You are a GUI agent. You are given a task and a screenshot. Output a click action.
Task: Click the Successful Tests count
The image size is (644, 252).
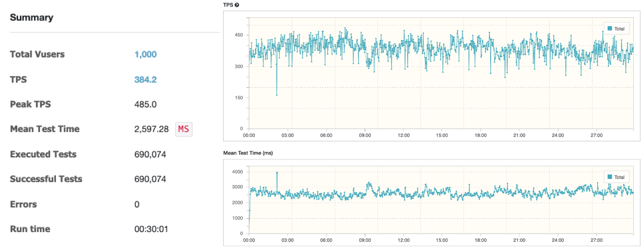[x=150, y=179]
